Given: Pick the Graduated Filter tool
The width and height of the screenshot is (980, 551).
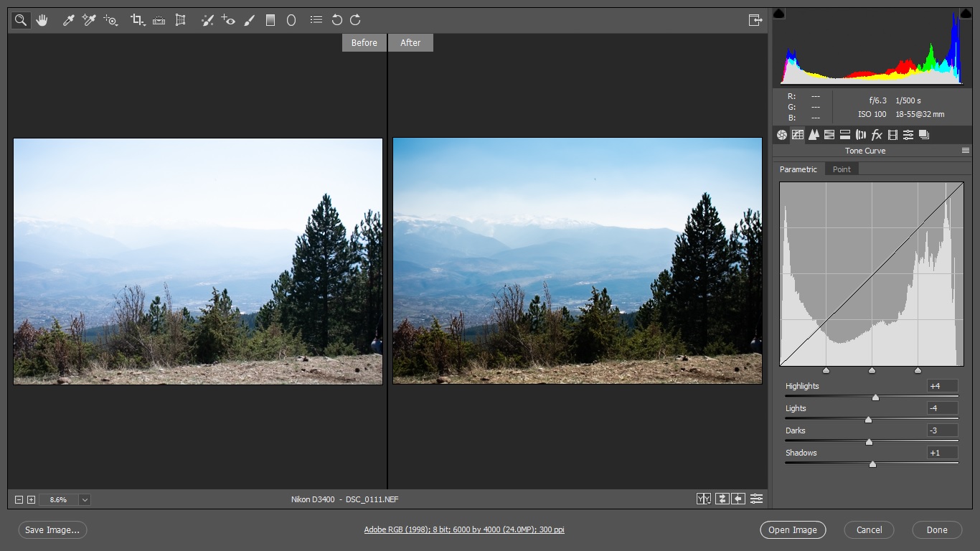Looking at the screenshot, I should click(x=270, y=20).
